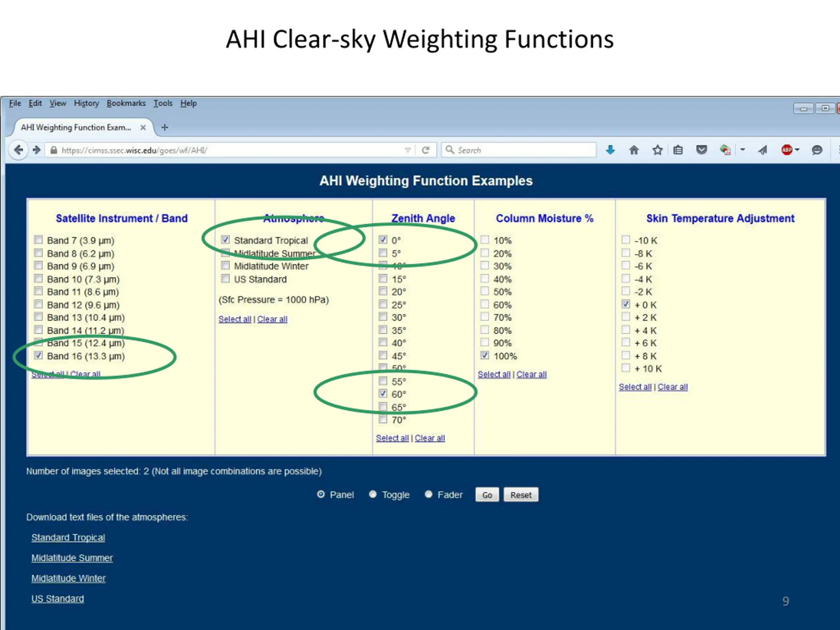Click the browser Back arrow button
Viewport: 840px width, 630px height.
[18, 150]
